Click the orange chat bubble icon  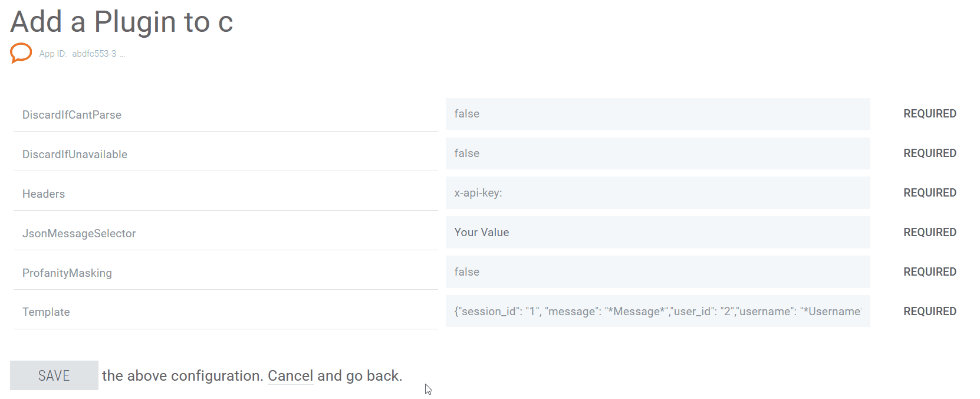coord(21,53)
